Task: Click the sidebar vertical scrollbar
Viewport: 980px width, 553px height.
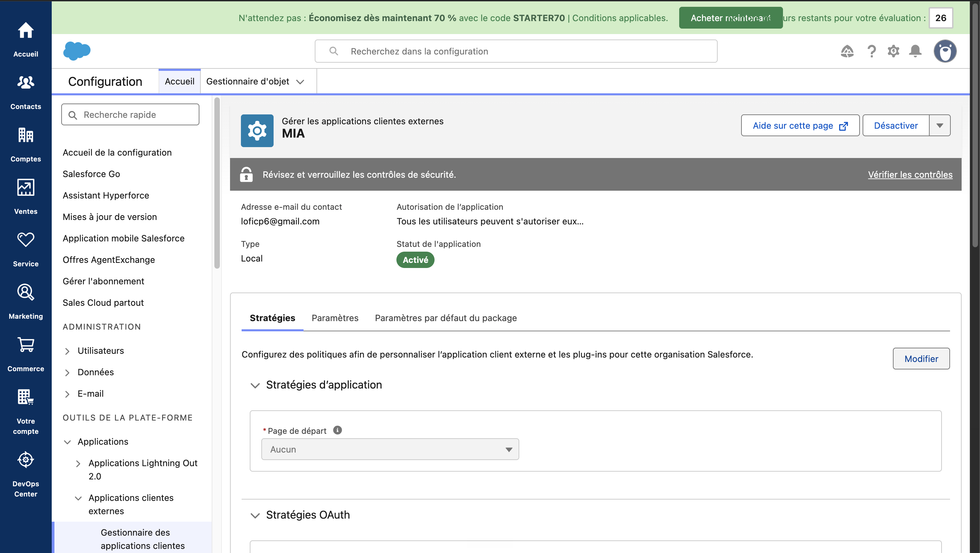Action: click(x=217, y=183)
